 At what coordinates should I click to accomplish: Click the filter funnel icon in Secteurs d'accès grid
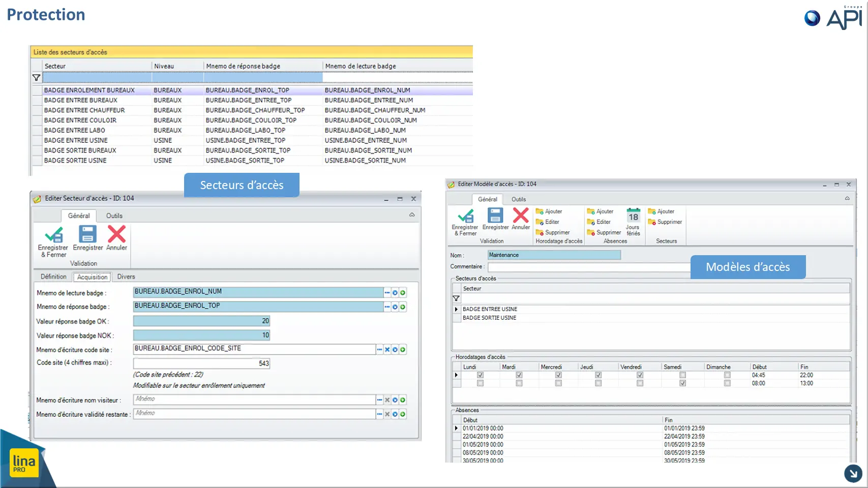(456, 298)
